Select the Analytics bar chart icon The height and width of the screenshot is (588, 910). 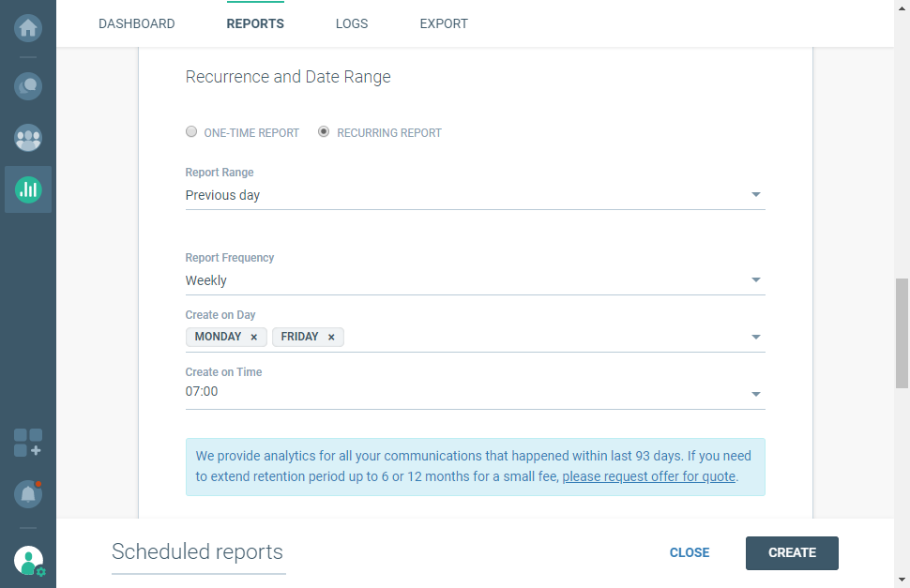coord(28,189)
